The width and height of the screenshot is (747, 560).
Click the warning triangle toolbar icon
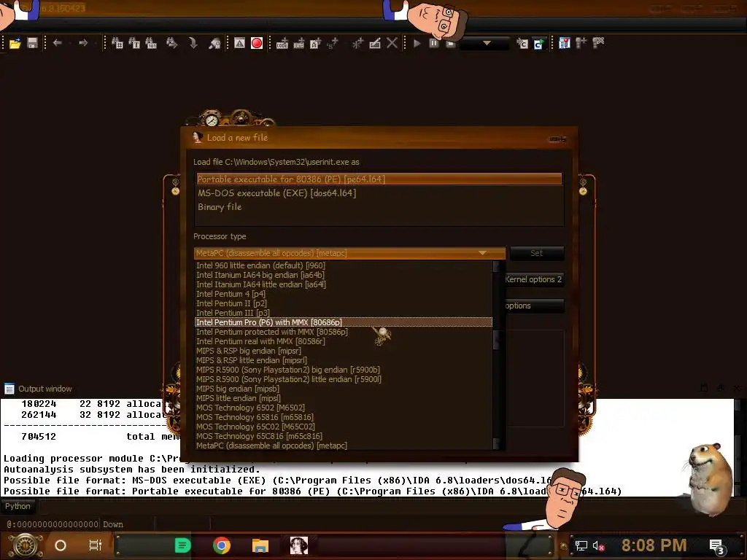pyautogui.click(x=239, y=43)
